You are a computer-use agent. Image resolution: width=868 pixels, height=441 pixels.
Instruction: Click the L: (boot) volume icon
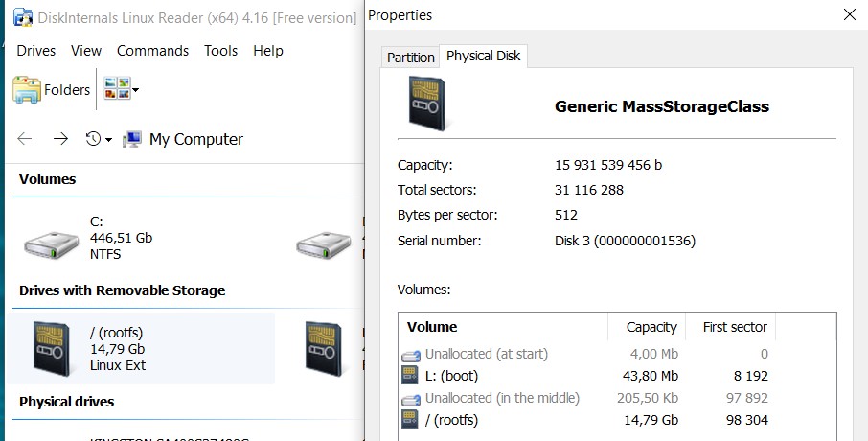410,375
